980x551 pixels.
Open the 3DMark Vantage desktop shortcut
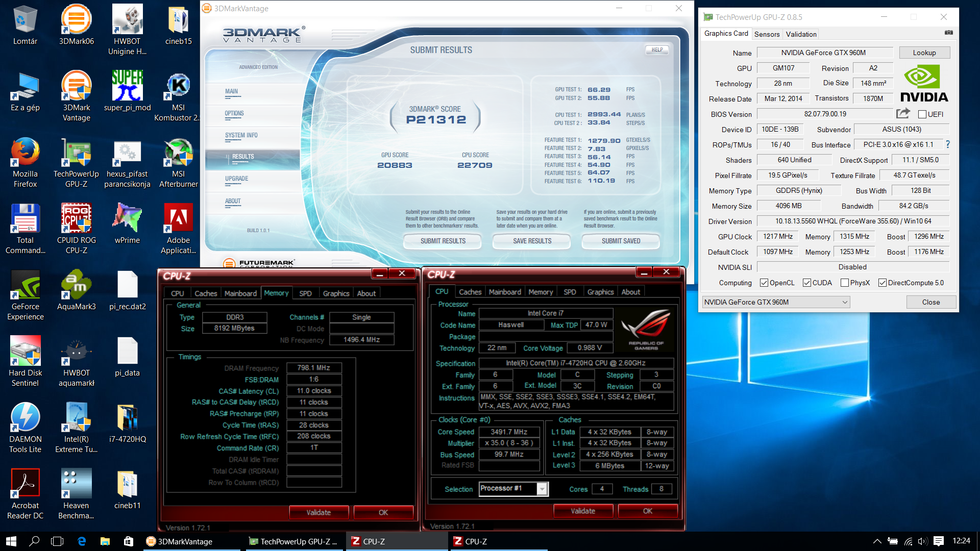[x=76, y=96]
